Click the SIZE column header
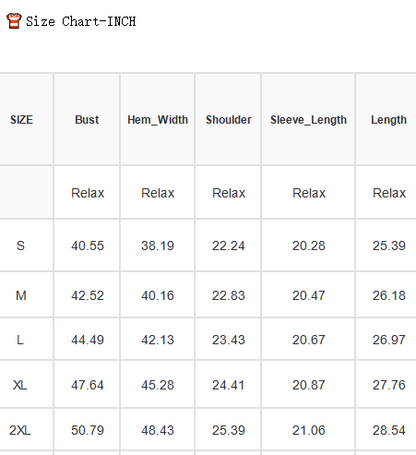 (22, 120)
